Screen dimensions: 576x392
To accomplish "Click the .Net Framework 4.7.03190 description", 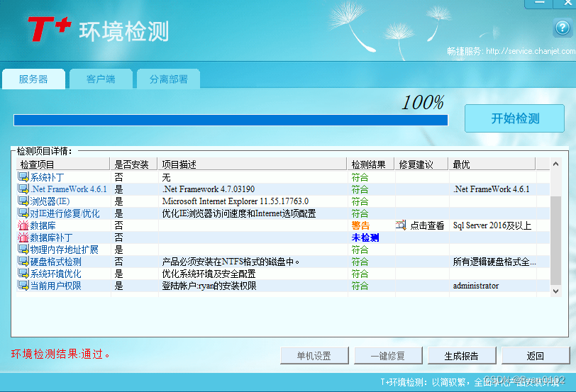I will click(209, 189).
